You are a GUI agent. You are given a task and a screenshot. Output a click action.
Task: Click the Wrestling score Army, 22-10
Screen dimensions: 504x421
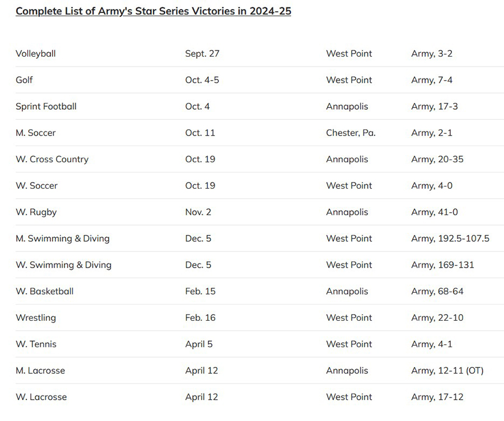pyautogui.click(x=437, y=318)
